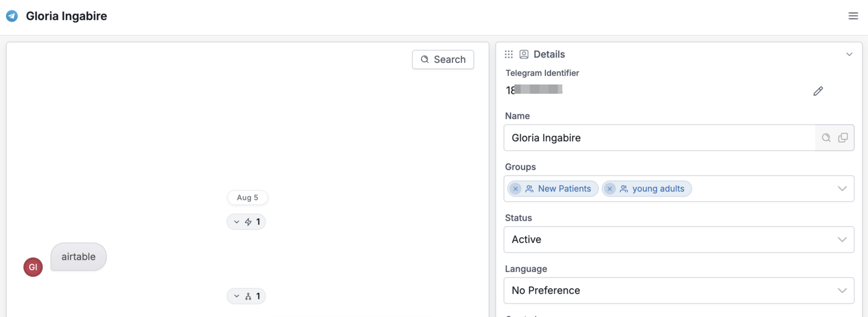Click into the Gloria Ingabire name field

[659, 138]
